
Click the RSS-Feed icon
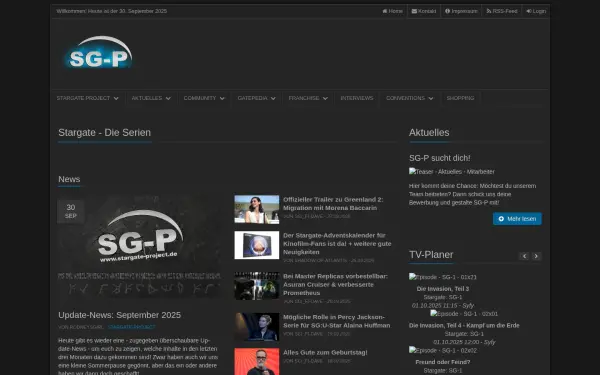[x=489, y=11]
